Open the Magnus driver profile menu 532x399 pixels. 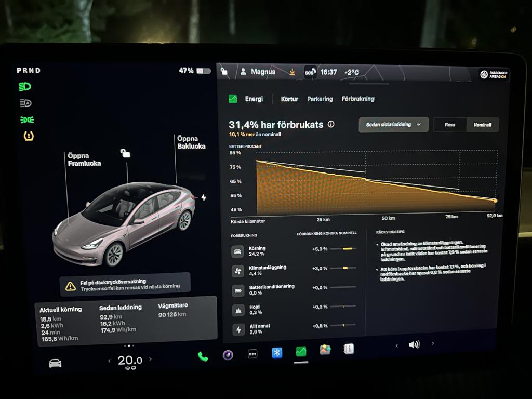pos(258,72)
